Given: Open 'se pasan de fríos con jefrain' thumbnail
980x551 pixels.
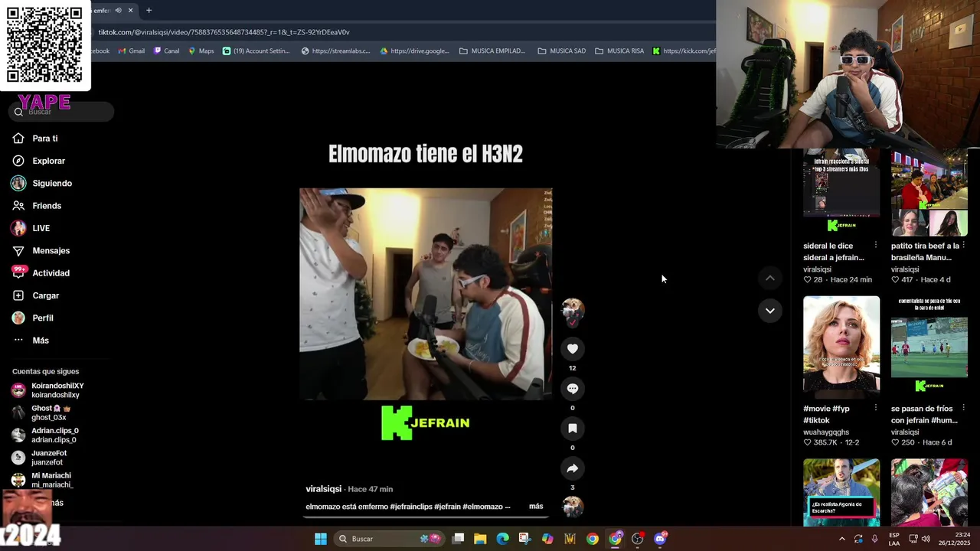Looking at the screenshot, I should (x=929, y=347).
